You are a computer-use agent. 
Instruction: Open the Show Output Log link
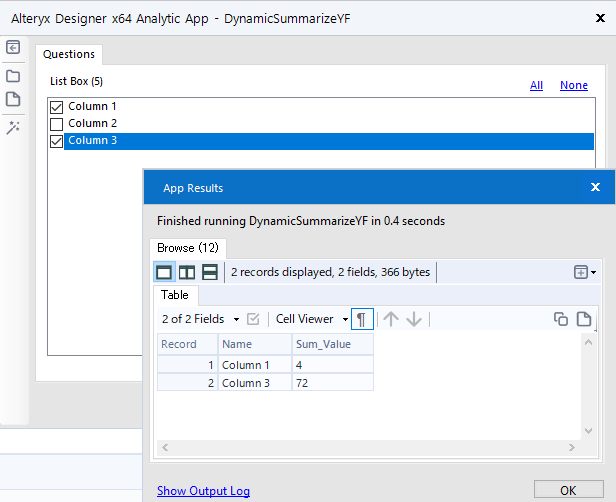(204, 491)
